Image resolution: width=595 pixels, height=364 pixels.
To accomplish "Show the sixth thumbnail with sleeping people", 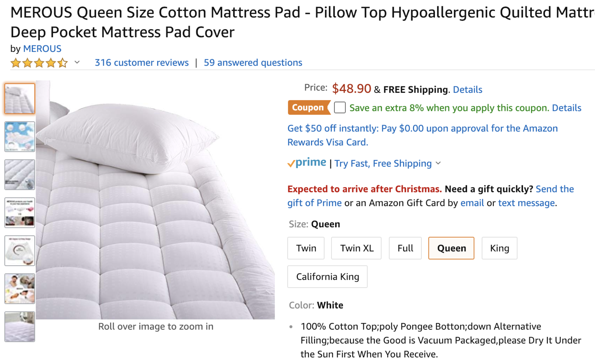I will point(20,289).
